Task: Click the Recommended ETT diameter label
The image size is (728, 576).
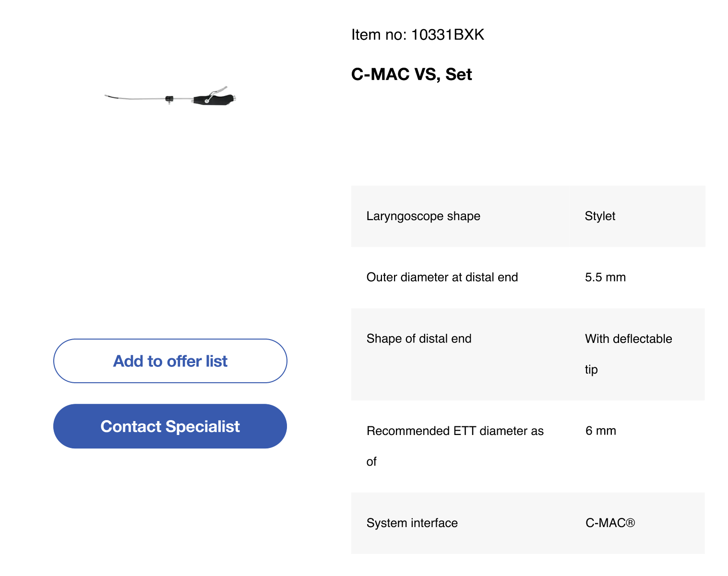Action: click(455, 446)
